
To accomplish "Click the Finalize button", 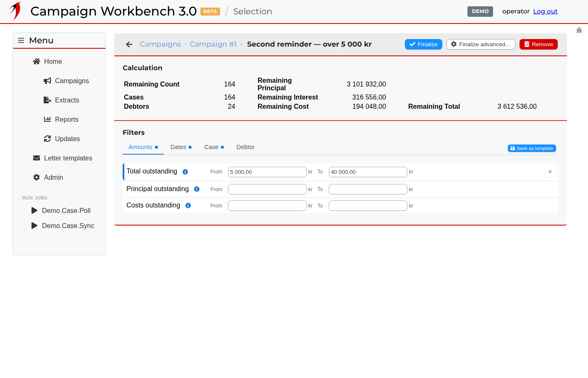I will (x=423, y=45).
